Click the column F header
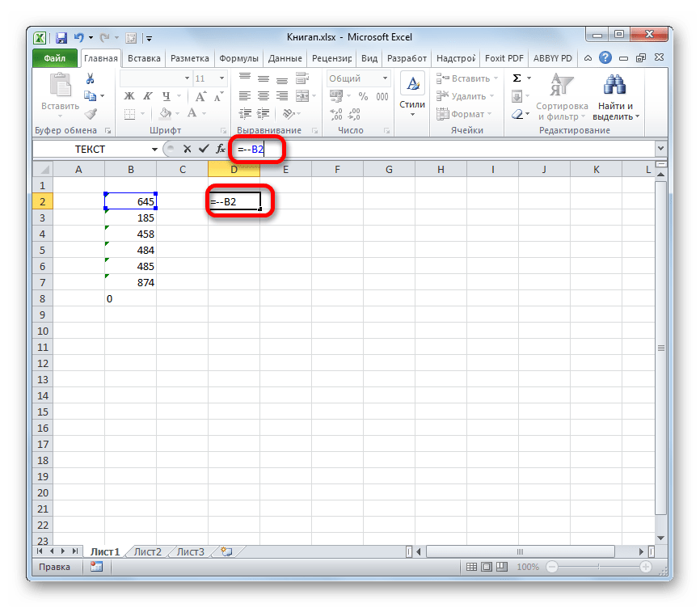Image resolution: width=700 pixels, height=608 pixels. (x=337, y=170)
